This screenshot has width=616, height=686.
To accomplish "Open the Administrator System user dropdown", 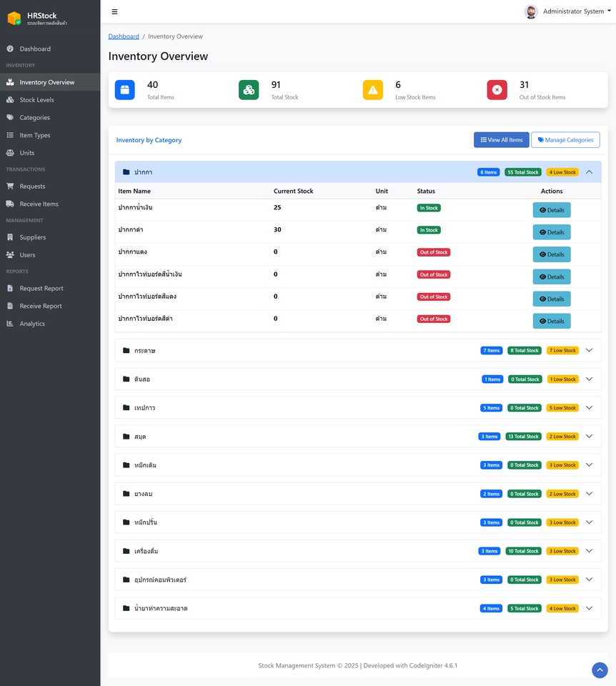I will (568, 11).
